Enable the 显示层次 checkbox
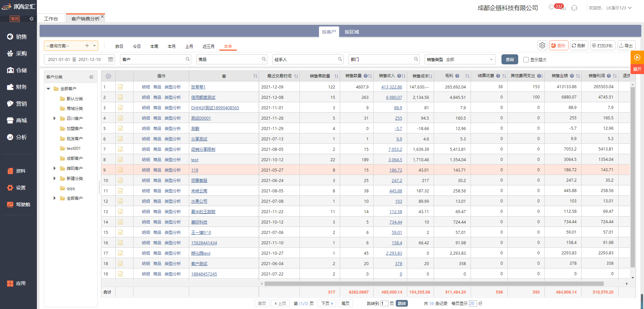Viewport: 644px width, 309px height. point(526,60)
